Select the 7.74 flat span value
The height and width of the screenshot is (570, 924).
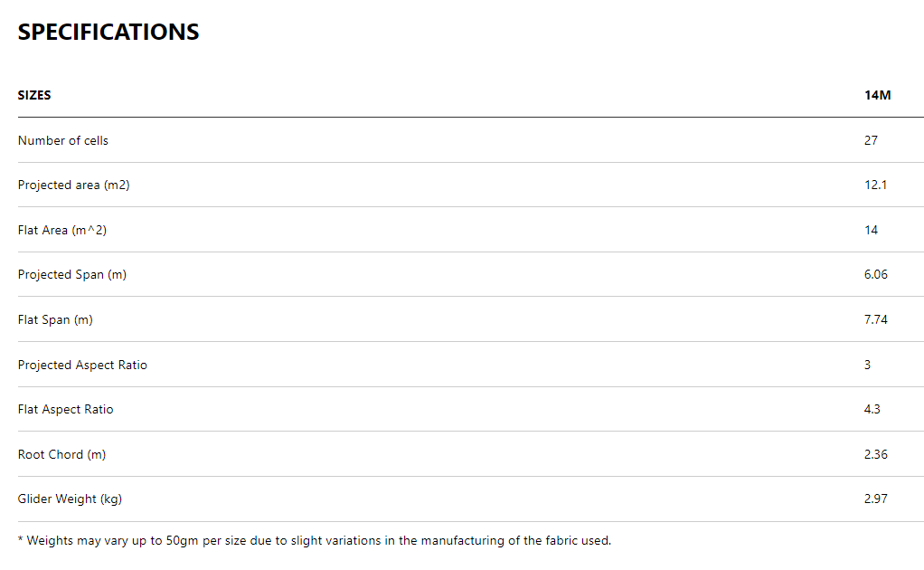tap(876, 319)
